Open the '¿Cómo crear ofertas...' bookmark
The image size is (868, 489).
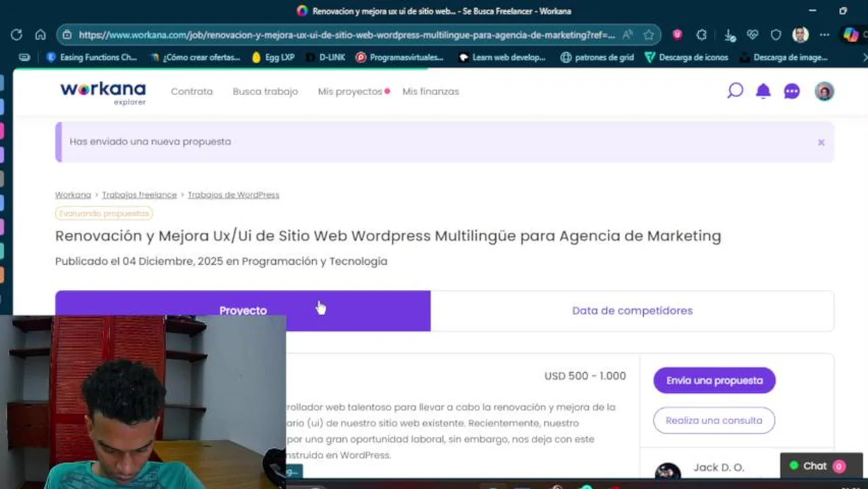[x=195, y=58]
